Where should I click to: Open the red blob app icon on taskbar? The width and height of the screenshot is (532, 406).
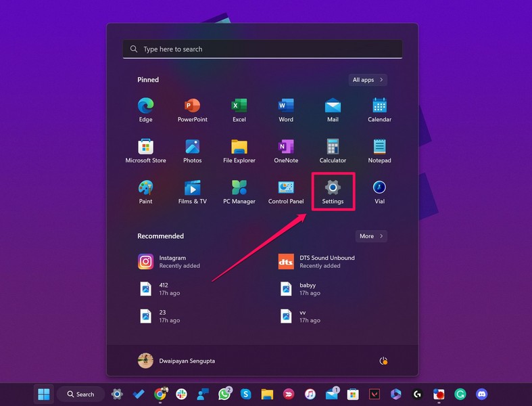coord(439,394)
